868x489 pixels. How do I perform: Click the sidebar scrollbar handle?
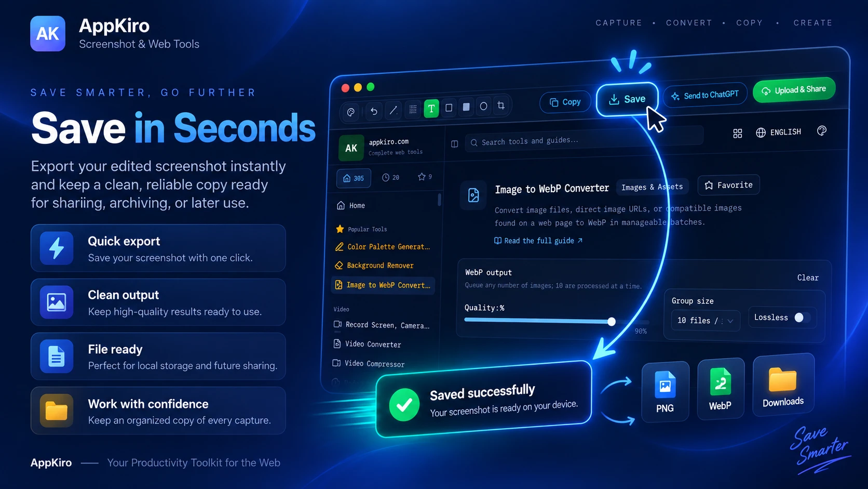tap(439, 200)
